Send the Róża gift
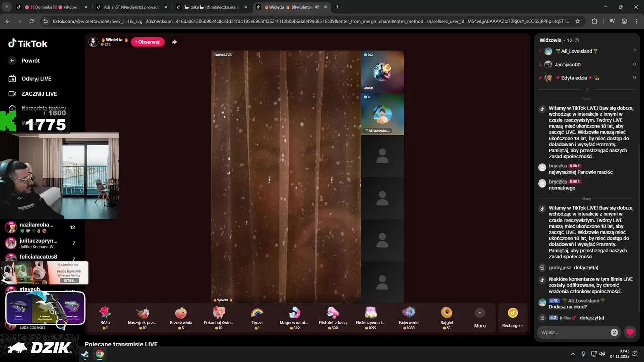The height and width of the screenshot is (362, 644). click(x=105, y=318)
